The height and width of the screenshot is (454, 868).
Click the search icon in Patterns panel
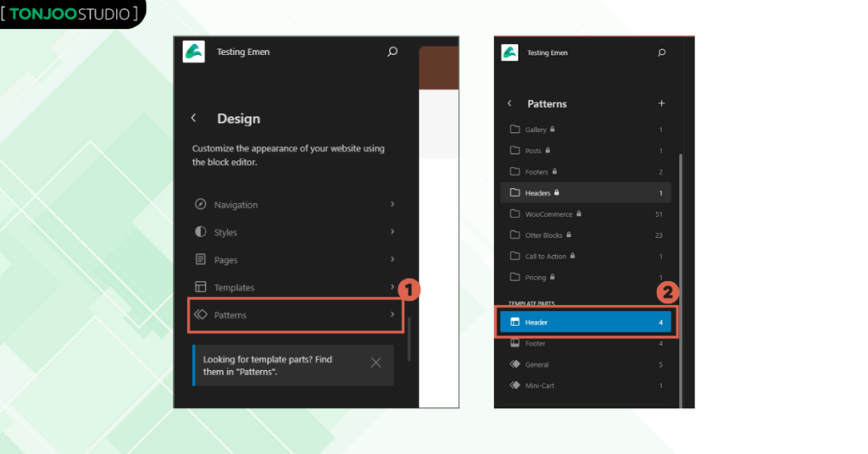[x=661, y=53]
